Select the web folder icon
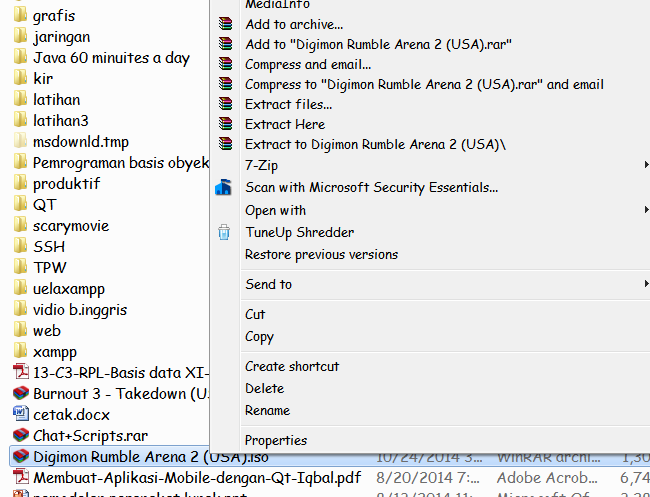Screen dimensions: 650x497 tap(20, 329)
